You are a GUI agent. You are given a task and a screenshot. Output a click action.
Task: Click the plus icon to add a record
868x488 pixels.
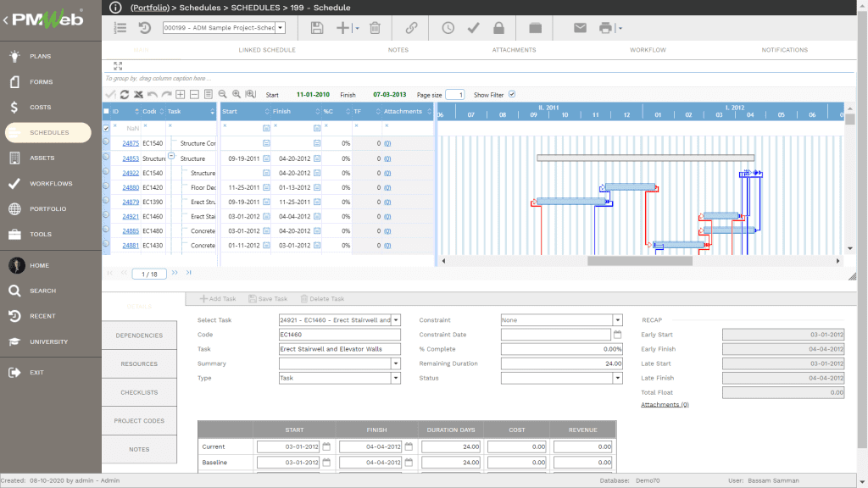342,28
